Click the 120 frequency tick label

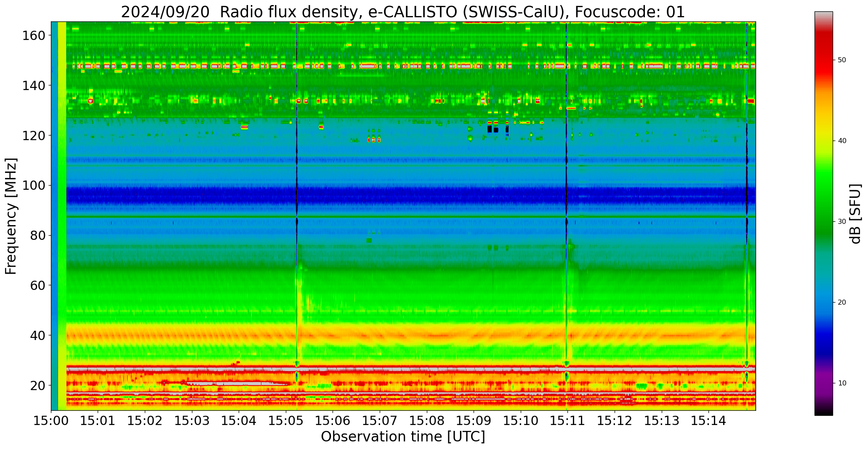[33, 135]
